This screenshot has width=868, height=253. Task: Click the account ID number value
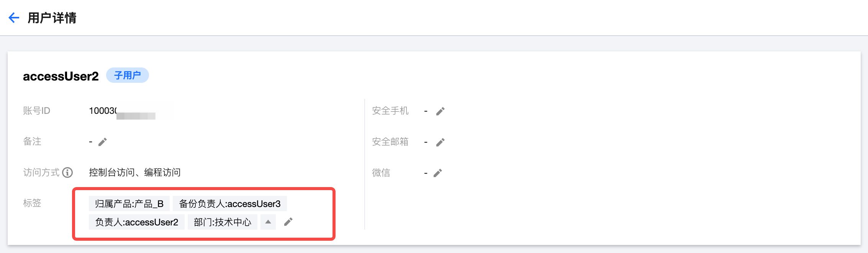click(x=103, y=111)
